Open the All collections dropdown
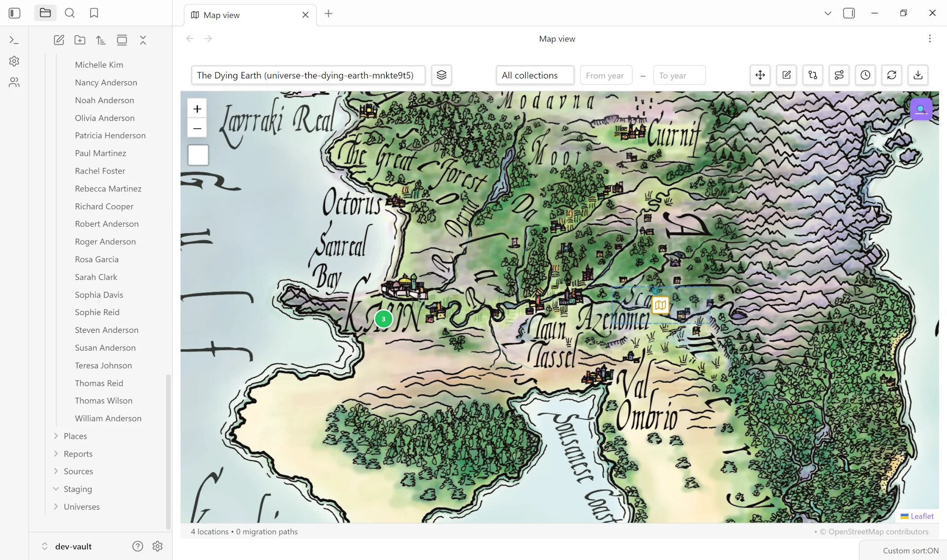This screenshot has width=947, height=560. pyautogui.click(x=535, y=75)
